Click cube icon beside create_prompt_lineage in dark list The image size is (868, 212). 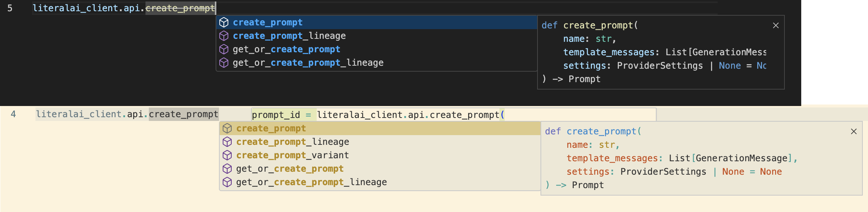pos(224,36)
